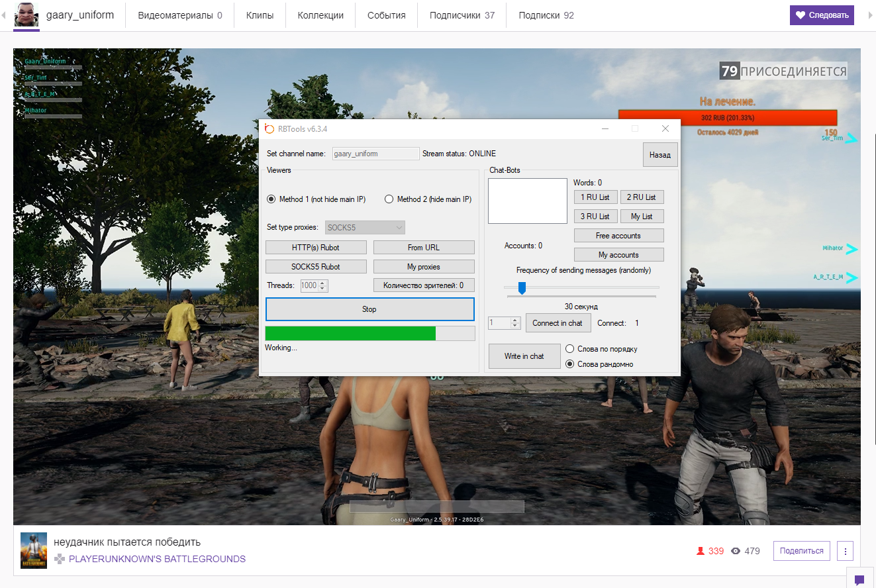Switch to the Подписчики tab
The height and width of the screenshot is (588, 876).
click(462, 15)
